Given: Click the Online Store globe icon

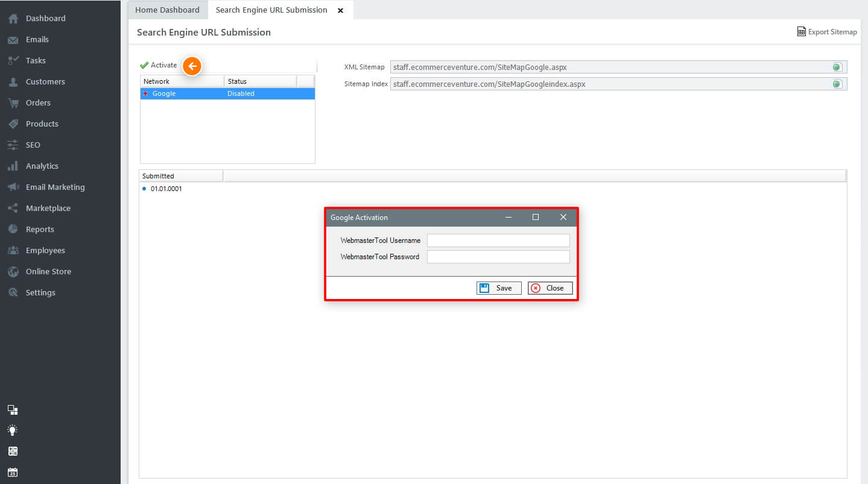Looking at the screenshot, I should (x=13, y=272).
